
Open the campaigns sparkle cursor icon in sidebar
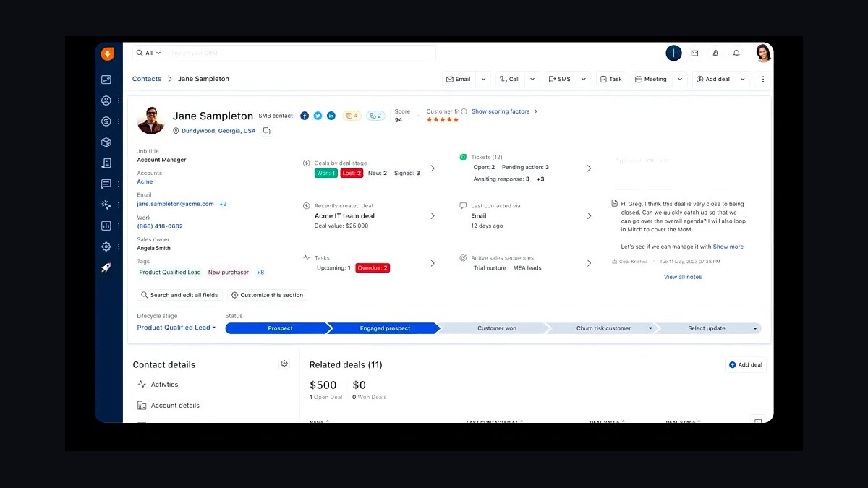coord(106,205)
